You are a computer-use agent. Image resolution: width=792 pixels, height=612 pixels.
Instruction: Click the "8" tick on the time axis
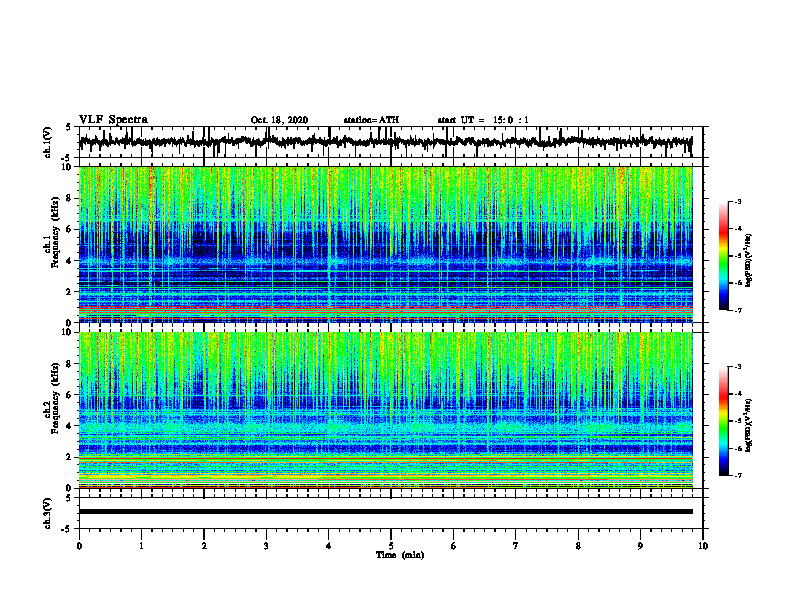[x=578, y=546]
